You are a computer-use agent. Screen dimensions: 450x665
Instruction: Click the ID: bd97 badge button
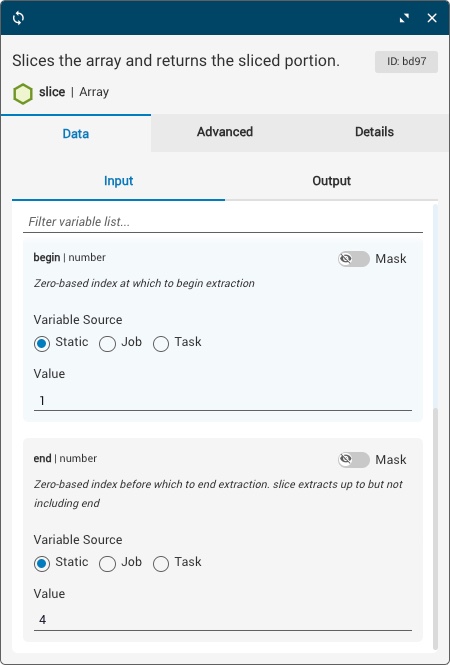tap(406, 61)
